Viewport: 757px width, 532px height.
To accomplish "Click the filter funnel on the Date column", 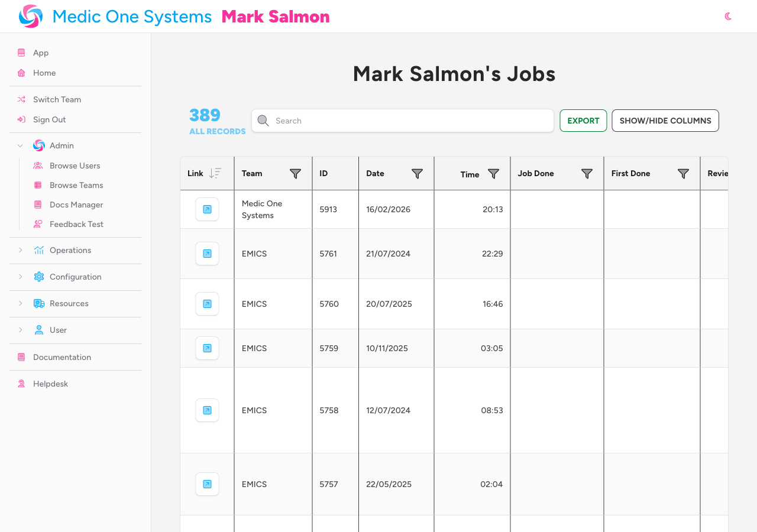I will point(417,174).
